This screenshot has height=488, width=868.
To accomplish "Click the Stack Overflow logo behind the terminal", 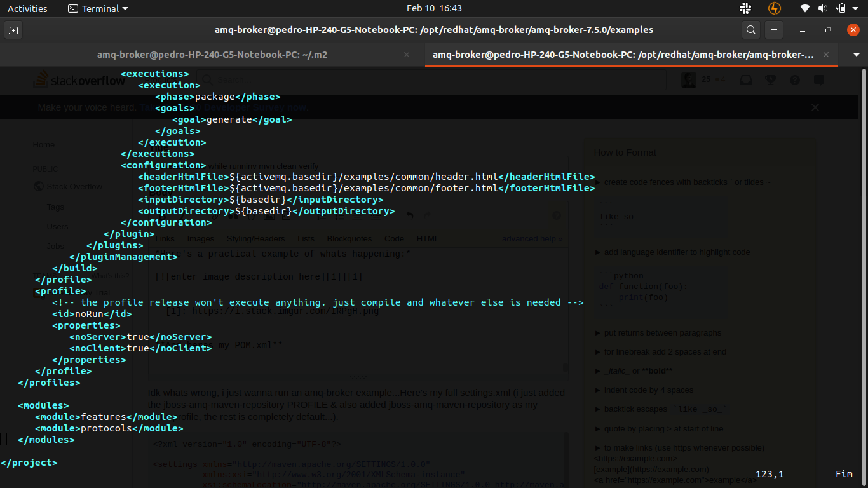I will pyautogui.click(x=79, y=80).
